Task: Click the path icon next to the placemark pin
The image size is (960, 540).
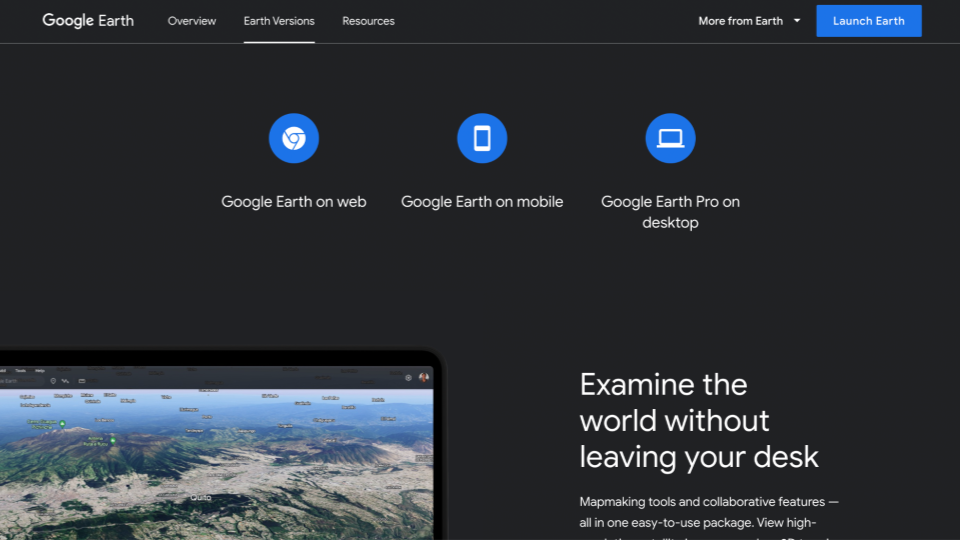Action: 66,380
